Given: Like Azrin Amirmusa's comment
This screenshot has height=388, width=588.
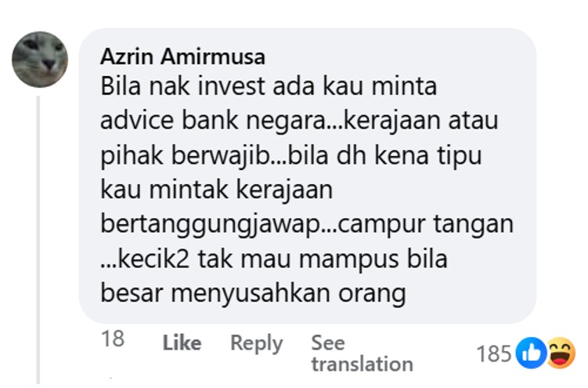Looking at the screenshot, I should [182, 343].
